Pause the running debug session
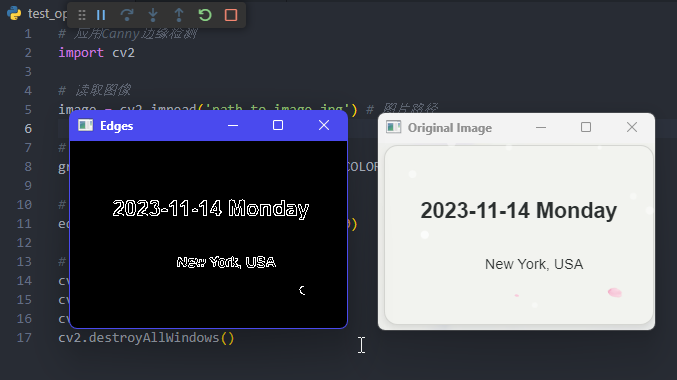 point(101,15)
